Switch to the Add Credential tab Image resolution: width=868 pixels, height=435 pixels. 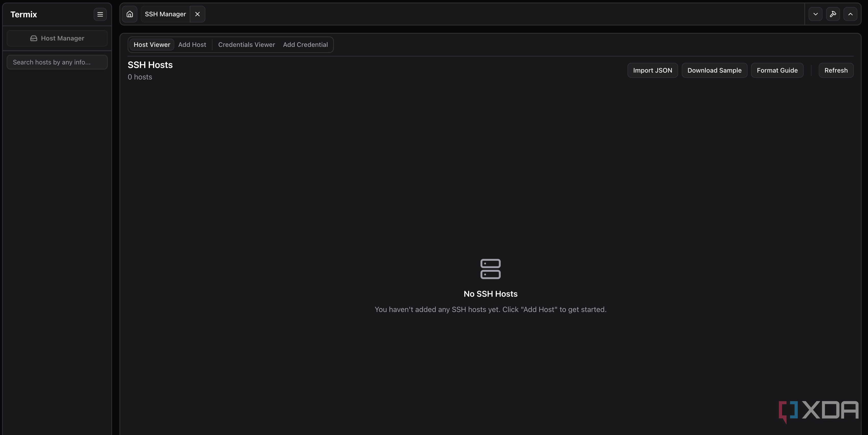(x=305, y=45)
